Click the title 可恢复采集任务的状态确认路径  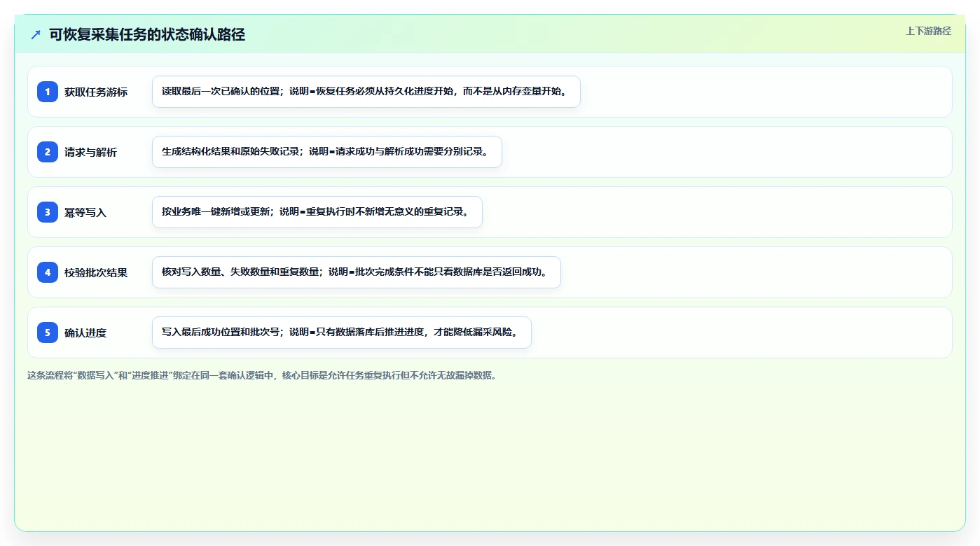click(147, 34)
